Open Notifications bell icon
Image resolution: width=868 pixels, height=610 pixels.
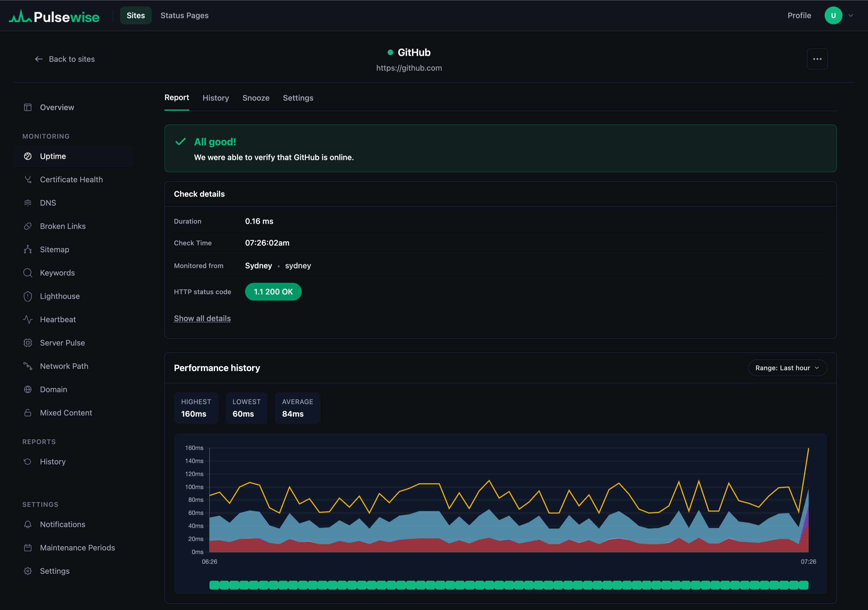pos(28,524)
